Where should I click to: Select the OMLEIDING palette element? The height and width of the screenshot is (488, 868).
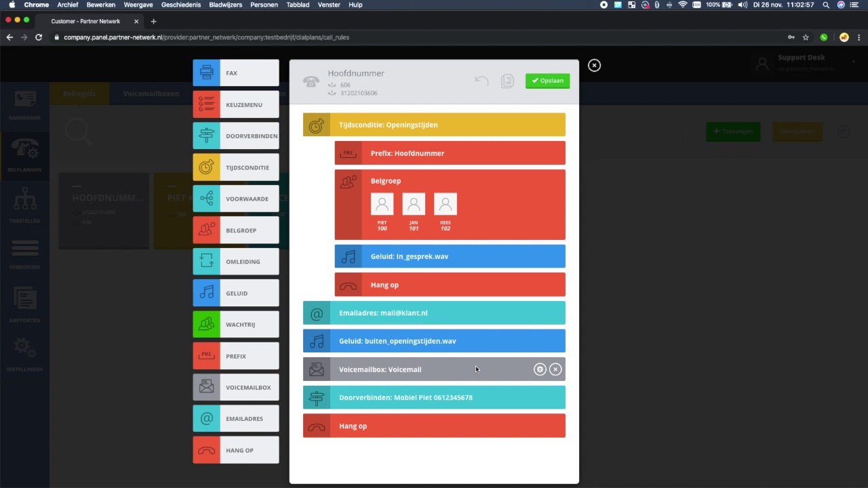[x=235, y=262]
